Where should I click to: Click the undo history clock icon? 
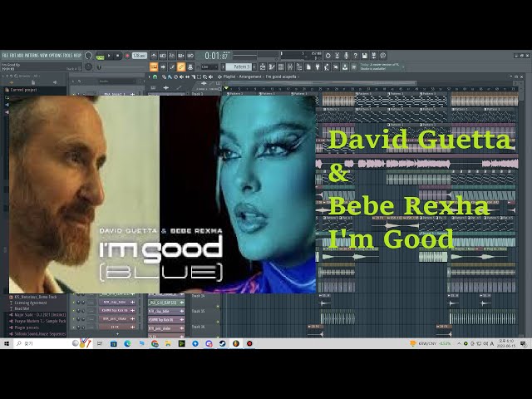[328, 56]
